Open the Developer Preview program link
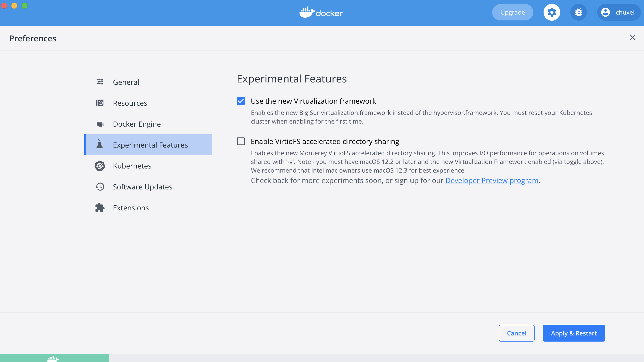 492,180
